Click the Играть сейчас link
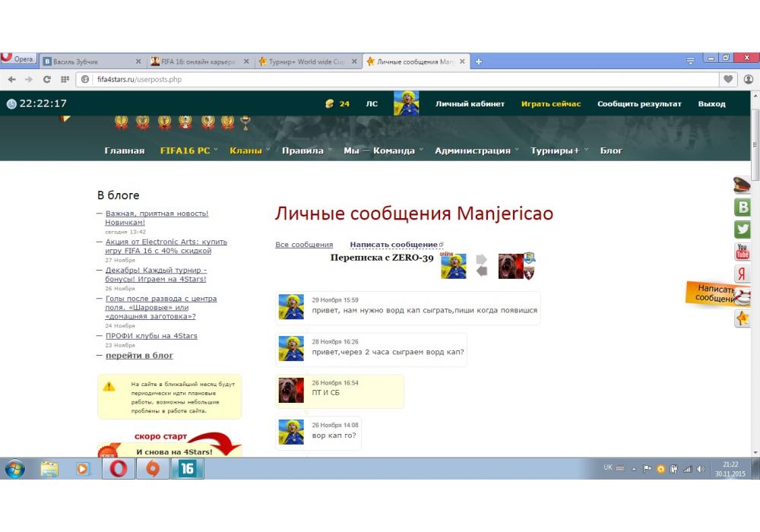760x532 pixels. pos(550,104)
